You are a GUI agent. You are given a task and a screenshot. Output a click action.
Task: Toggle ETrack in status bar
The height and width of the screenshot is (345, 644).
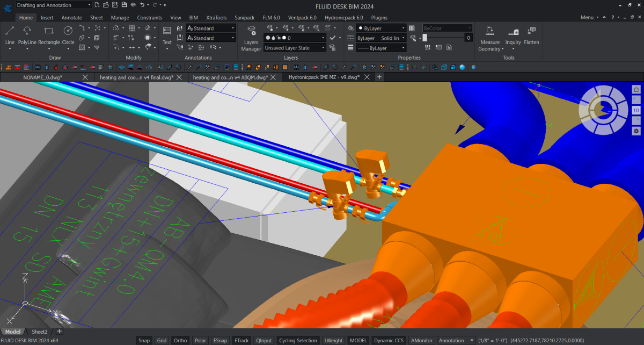tap(241, 340)
